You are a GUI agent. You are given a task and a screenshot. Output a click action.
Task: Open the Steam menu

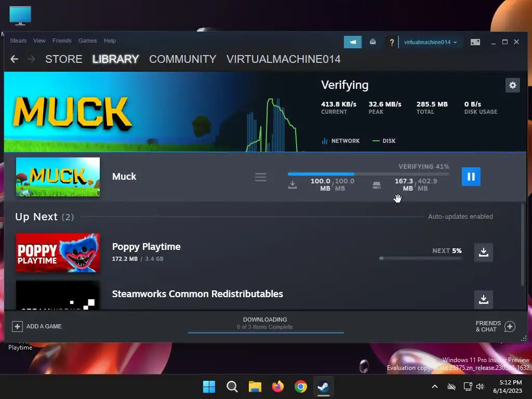tap(18, 41)
